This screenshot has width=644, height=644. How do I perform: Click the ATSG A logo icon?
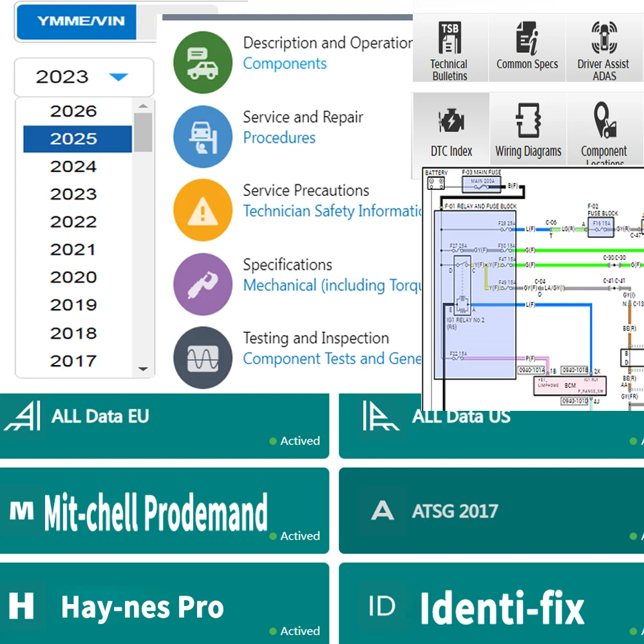[x=383, y=511]
